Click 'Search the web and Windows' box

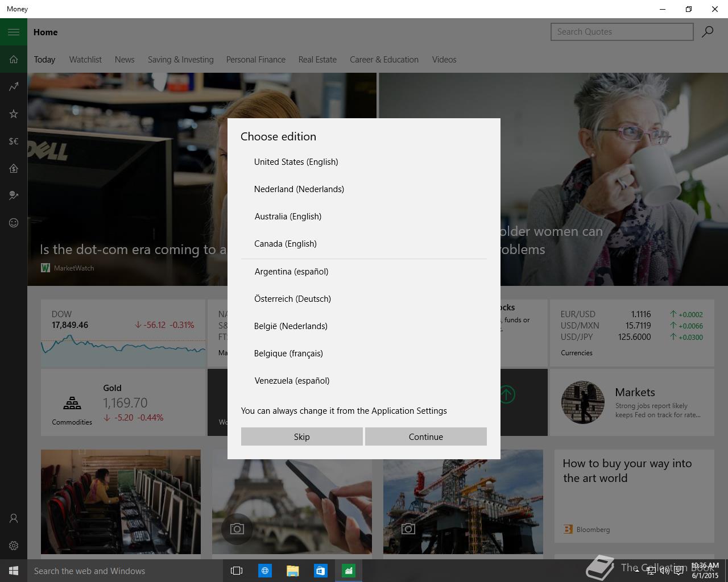point(125,571)
